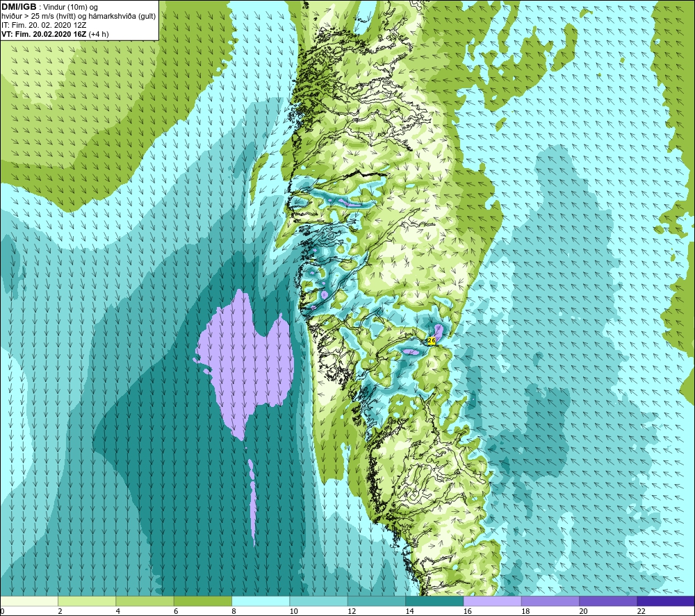The height and width of the screenshot is (616, 695).
Task: Select the 6–8 m/s olive green legend swatch
Action: (203, 601)
